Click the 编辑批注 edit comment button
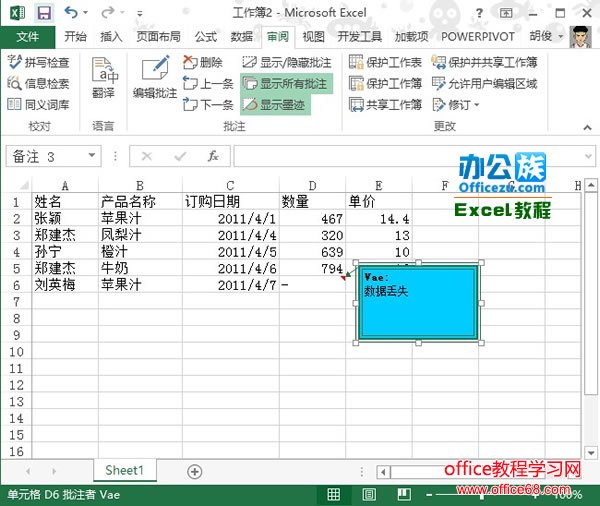 tap(155, 78)
